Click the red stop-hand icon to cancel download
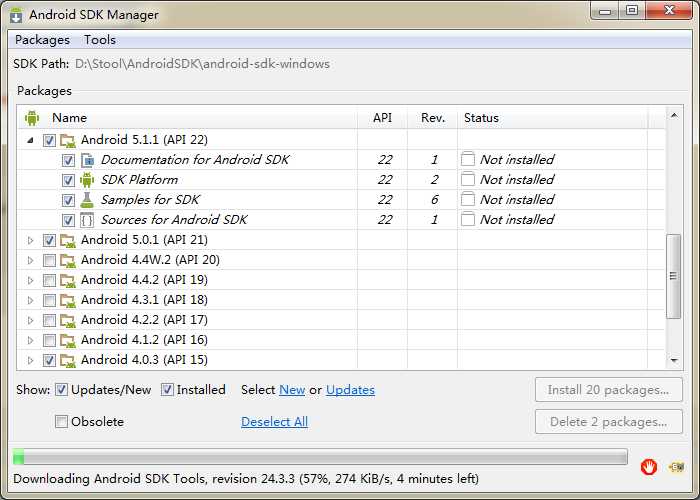Screen dimensions: 700x500 (x=649, y=467)
